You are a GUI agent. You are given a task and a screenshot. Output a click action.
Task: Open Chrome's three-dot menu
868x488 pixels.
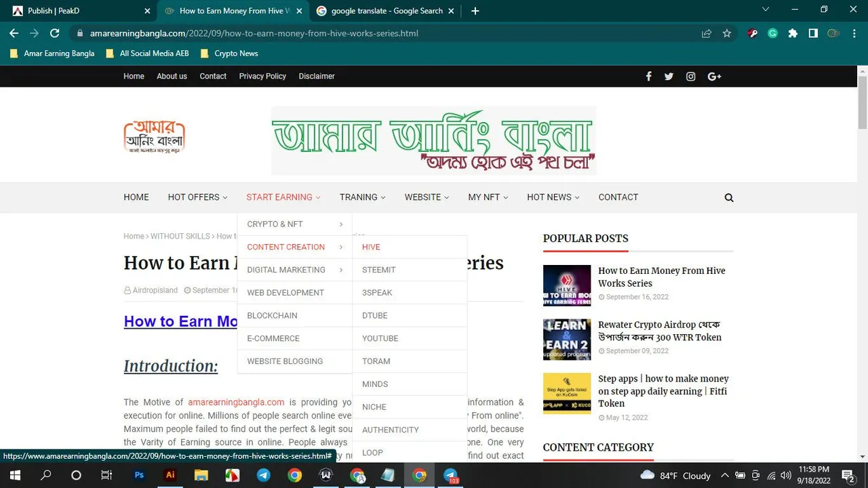point(854,33)
